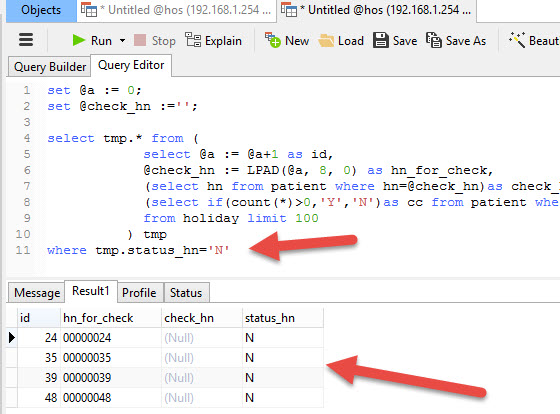This screenshot has width=560, height=414.
Task: Expand the Run dropdown arrow
Action: [122, 40]
